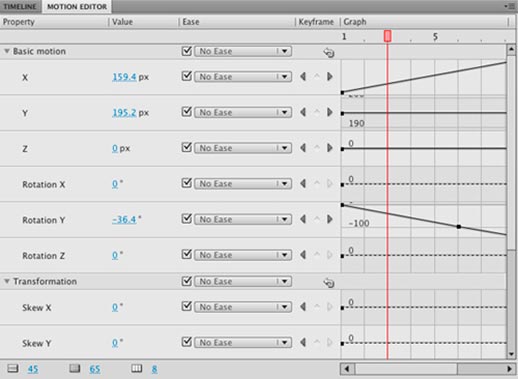
Task: Toggle Basic motion ease checkbox
Action: [187, 51]
